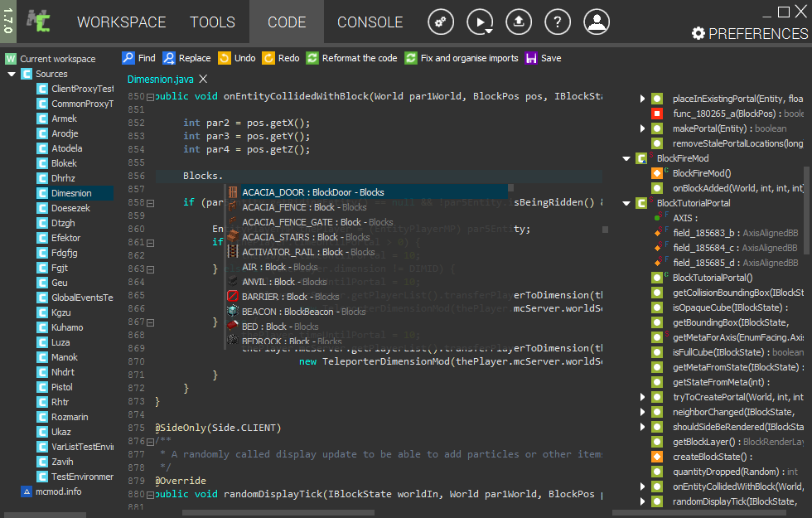Collapse the Sources folder tree
Screen dimensions: 812x518
point(12,75)
